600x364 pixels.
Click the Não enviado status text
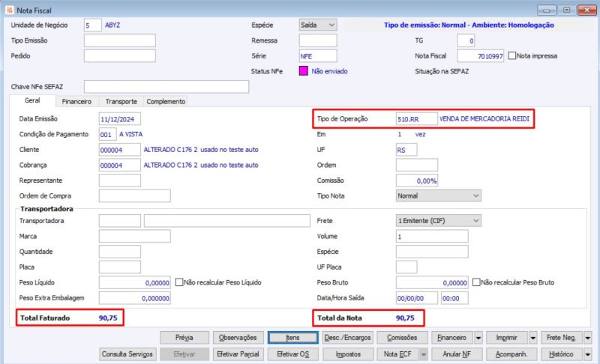click(329, 71)
